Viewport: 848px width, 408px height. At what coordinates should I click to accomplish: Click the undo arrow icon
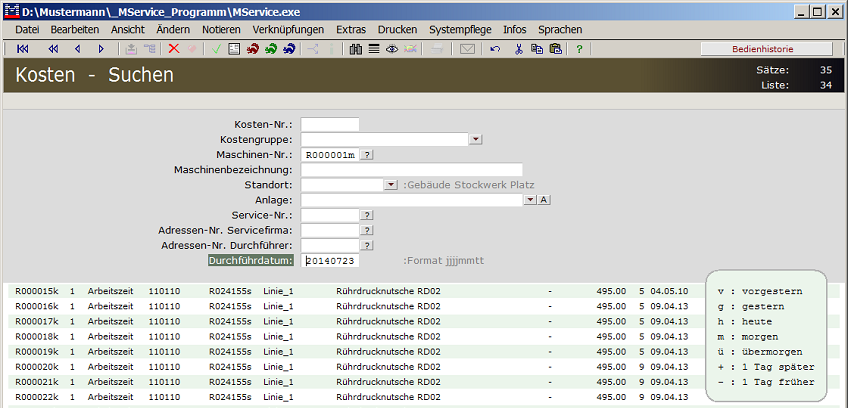495,48
